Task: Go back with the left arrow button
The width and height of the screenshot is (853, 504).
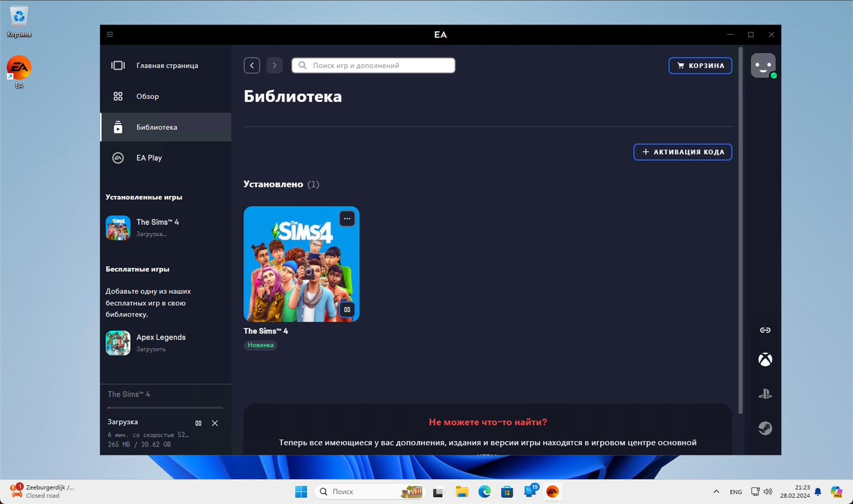Action: click(252, 65)
